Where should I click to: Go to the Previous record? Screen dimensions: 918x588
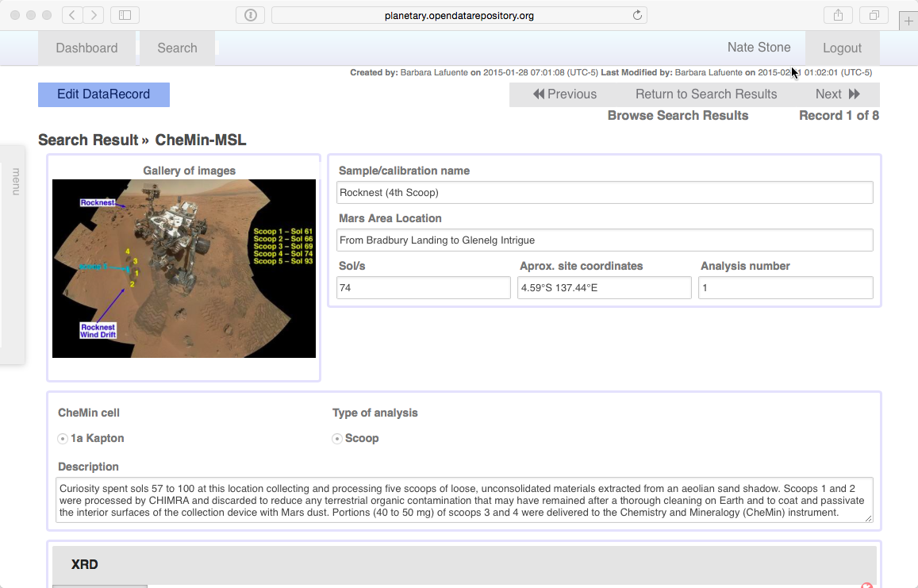click(565, 94)
